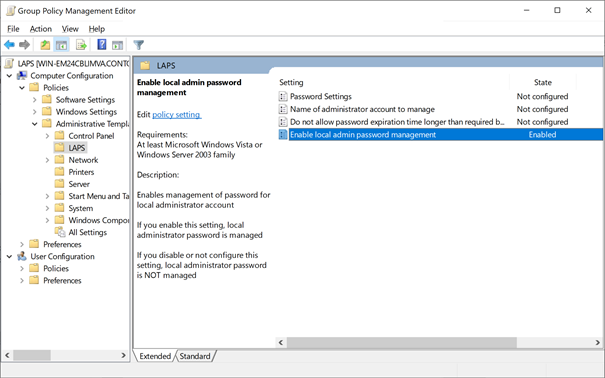Click the LAPS root scroll icon in tree
Viewport: 605px width, 378px height.
9,63
